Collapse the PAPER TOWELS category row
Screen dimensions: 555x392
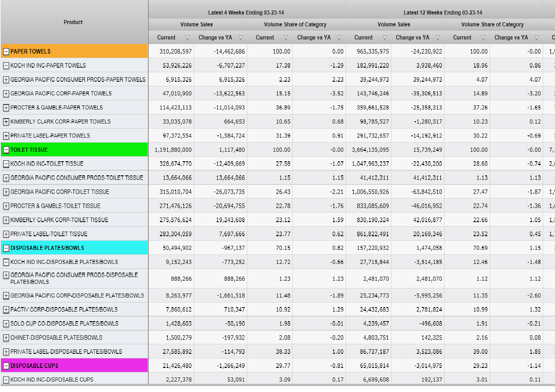point(6,51)
